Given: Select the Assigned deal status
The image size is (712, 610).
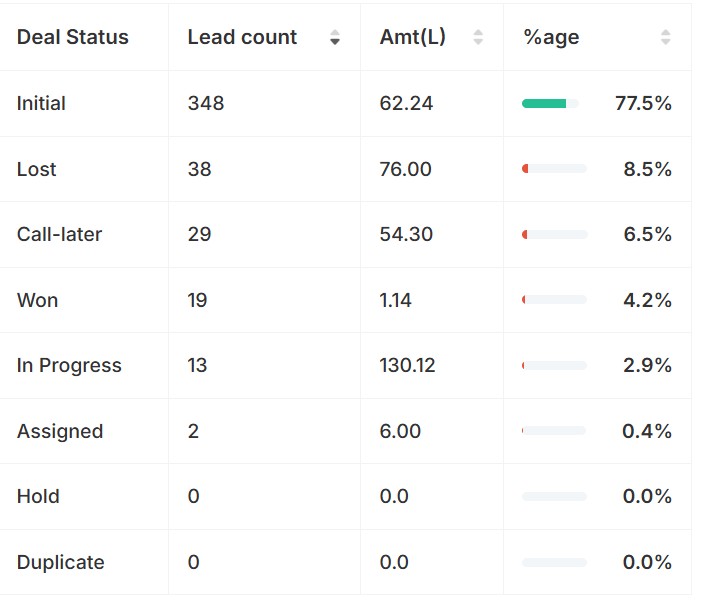Looking at the screenshot, I should pyautogui.click(x=60, y=431).
